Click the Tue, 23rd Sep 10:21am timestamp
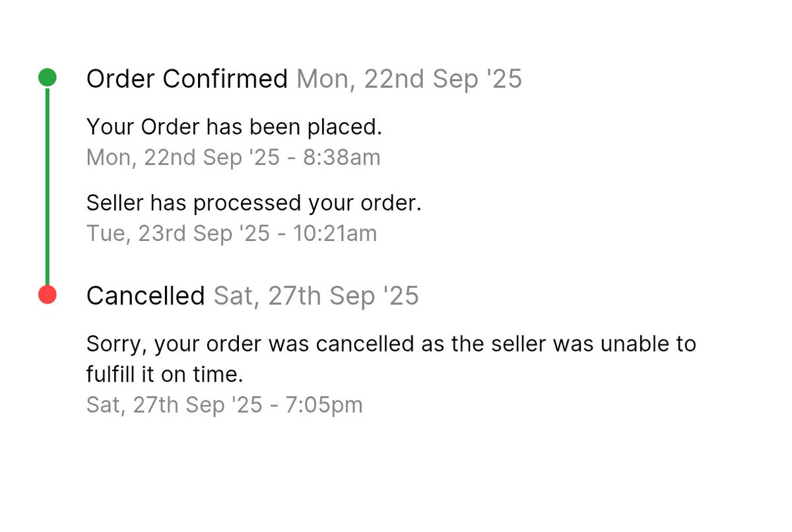792x532 pixels. click(232, 234)
